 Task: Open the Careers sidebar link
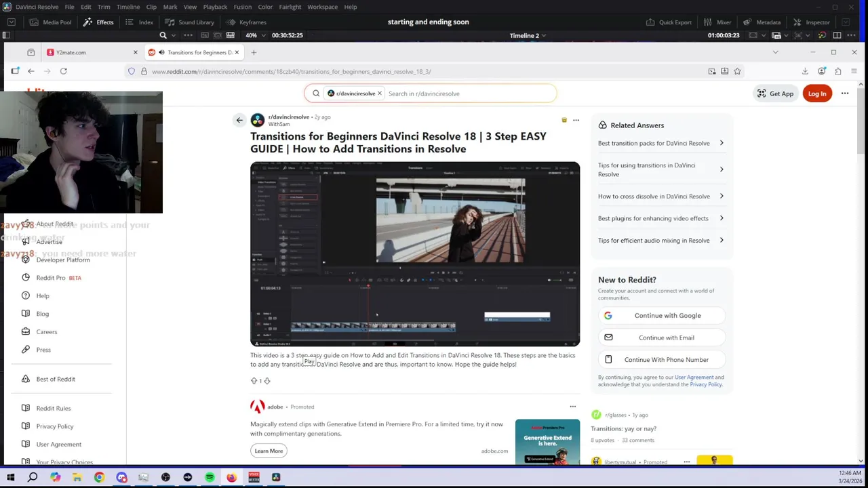40,331
